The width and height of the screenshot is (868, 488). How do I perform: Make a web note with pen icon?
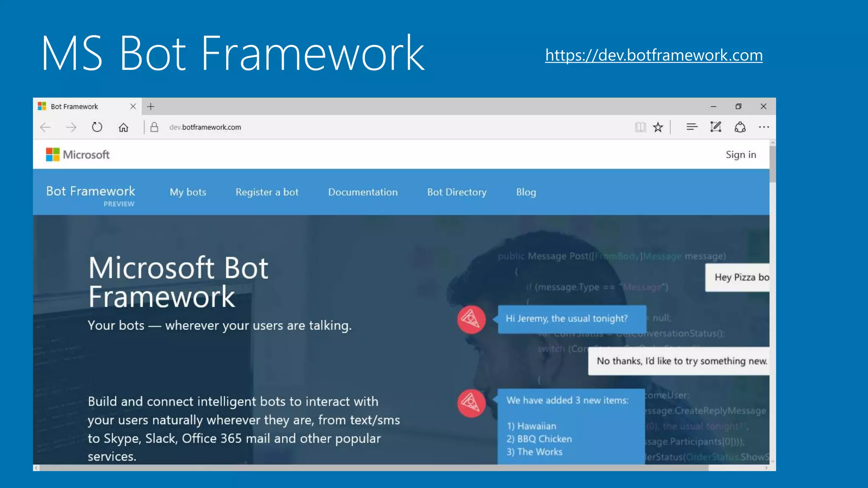coord(716,127)
